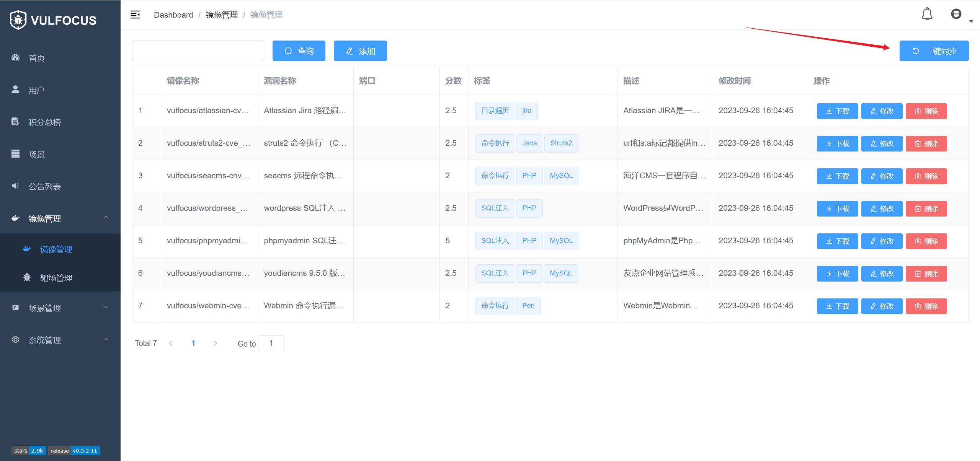Image resolution: width=980 pixels, height=461 pixels.
Task: Click the user avatar icon
Action: [x=956, y=14]
